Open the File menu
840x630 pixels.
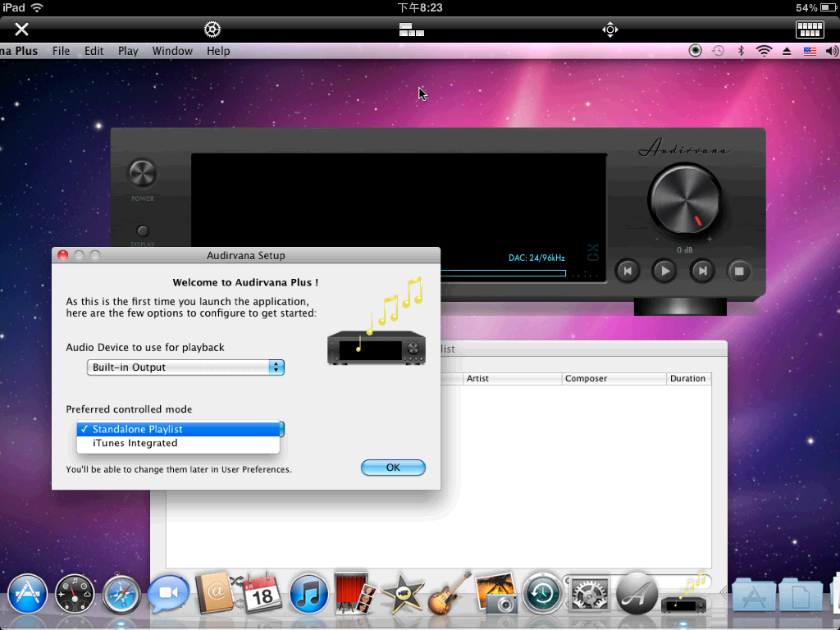tap(61, 51)
